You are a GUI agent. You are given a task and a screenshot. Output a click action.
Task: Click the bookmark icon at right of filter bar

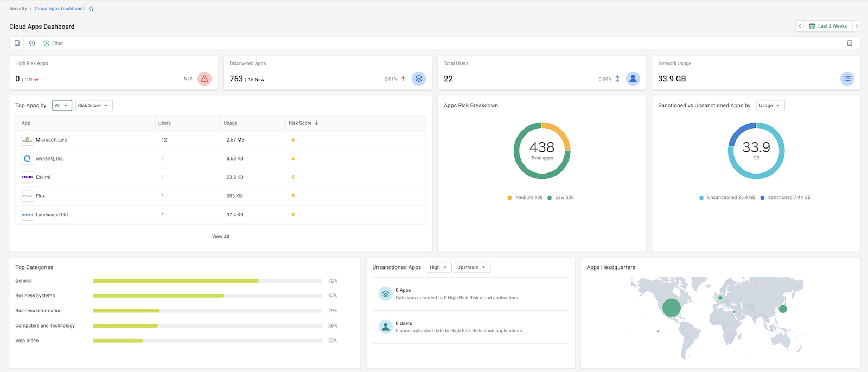tap(850, 43)
